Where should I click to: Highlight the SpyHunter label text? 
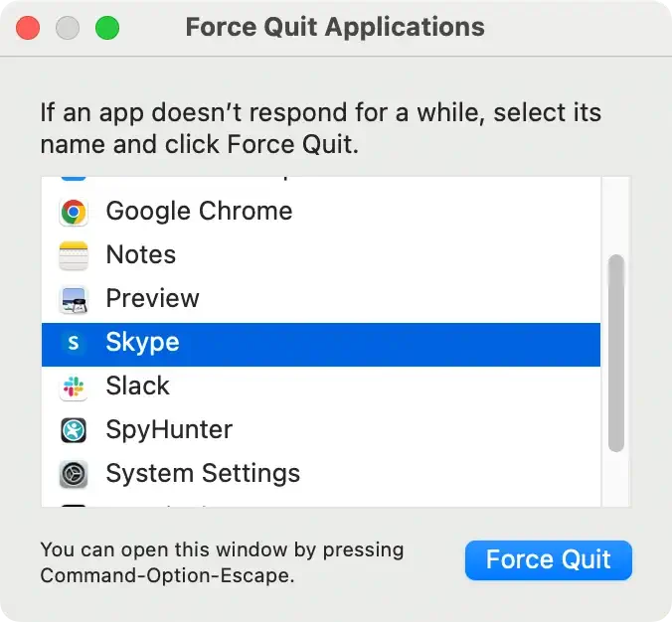click(x=169, y=430)
